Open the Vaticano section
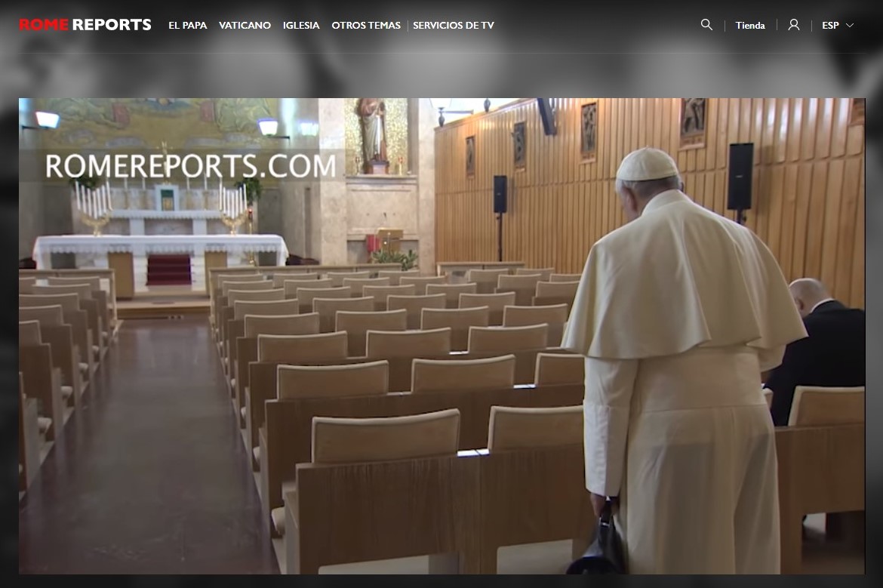883x588 pixels. click(x=245, y=26)
